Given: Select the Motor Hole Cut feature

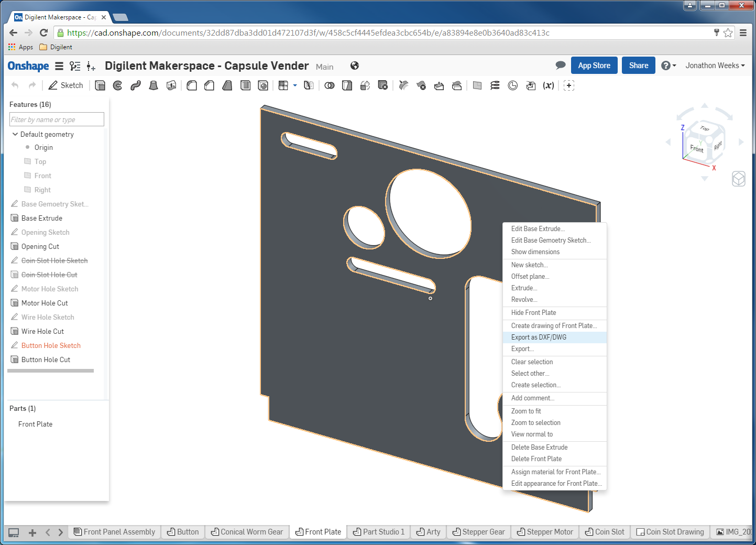Looking at the screenshot, I should pyautogui.click(x=45, y=303).
